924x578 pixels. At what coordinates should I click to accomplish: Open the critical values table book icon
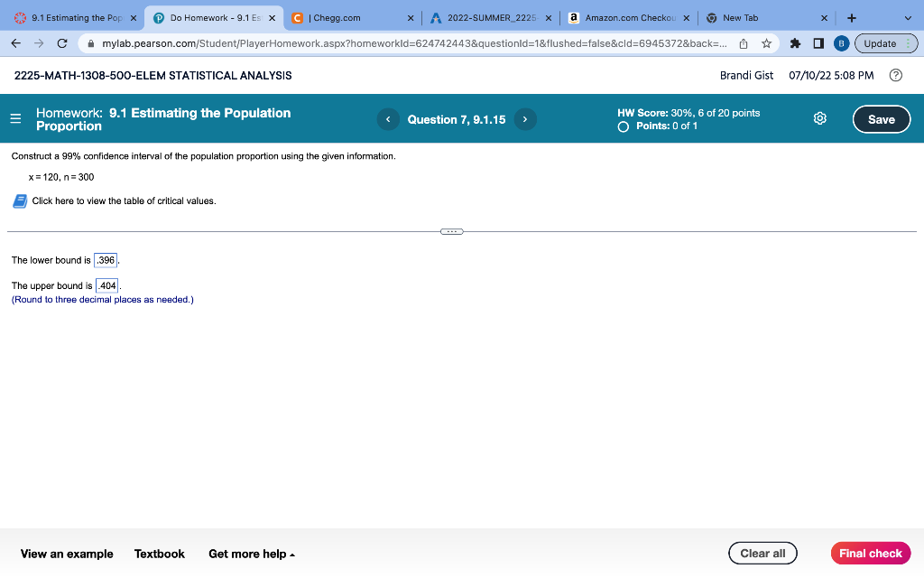click(20, 201)
